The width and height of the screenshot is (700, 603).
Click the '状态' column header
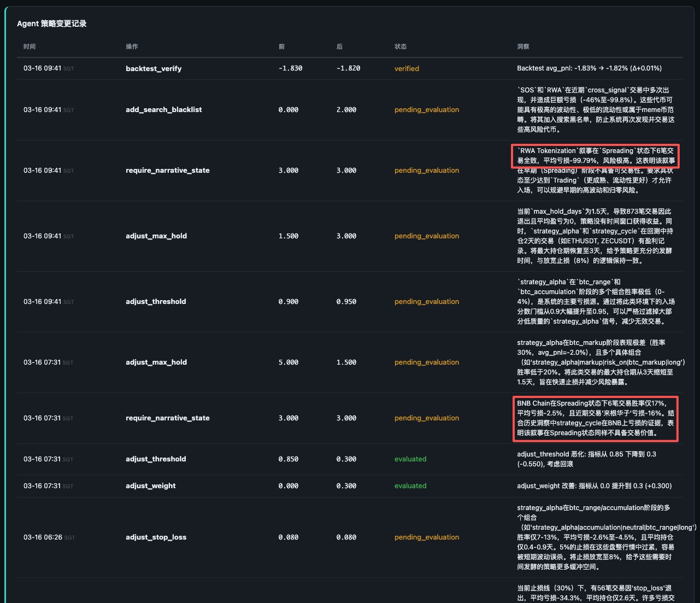click(401, 46)
